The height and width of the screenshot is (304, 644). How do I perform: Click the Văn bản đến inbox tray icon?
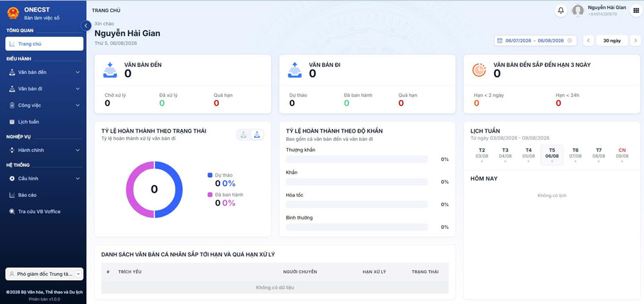click(110, 70)
